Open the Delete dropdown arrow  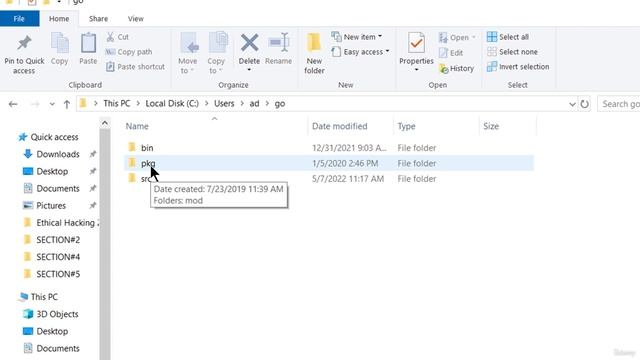249,70
